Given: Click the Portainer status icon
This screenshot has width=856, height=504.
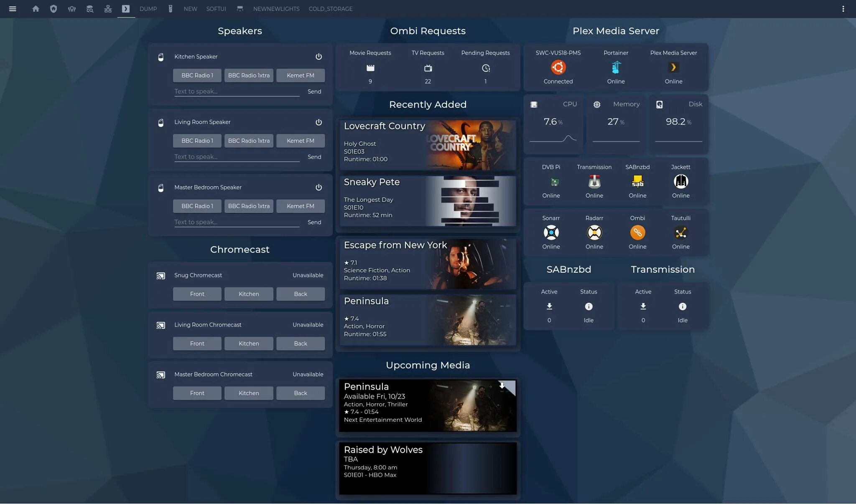Looking at the screenshot, I should pyautogui.click(x=616, y=67).
